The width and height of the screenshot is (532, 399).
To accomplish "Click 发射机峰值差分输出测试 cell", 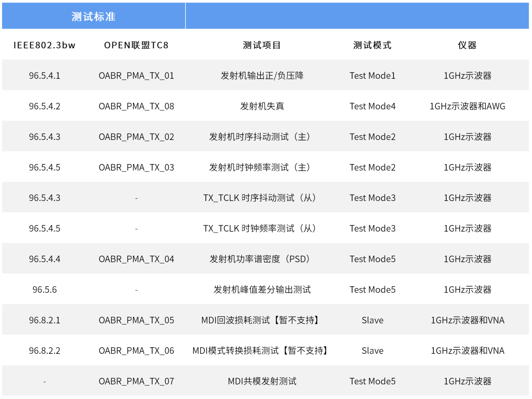I will [262, 290].
